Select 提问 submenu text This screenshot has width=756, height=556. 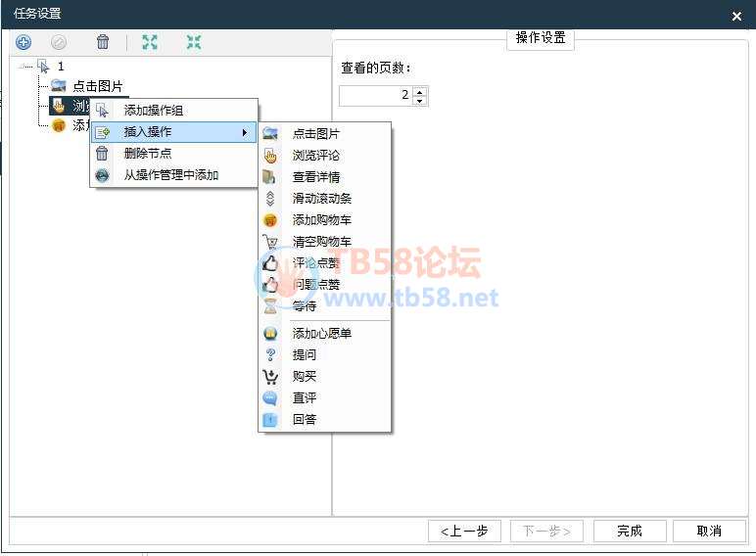click(305, 354)
